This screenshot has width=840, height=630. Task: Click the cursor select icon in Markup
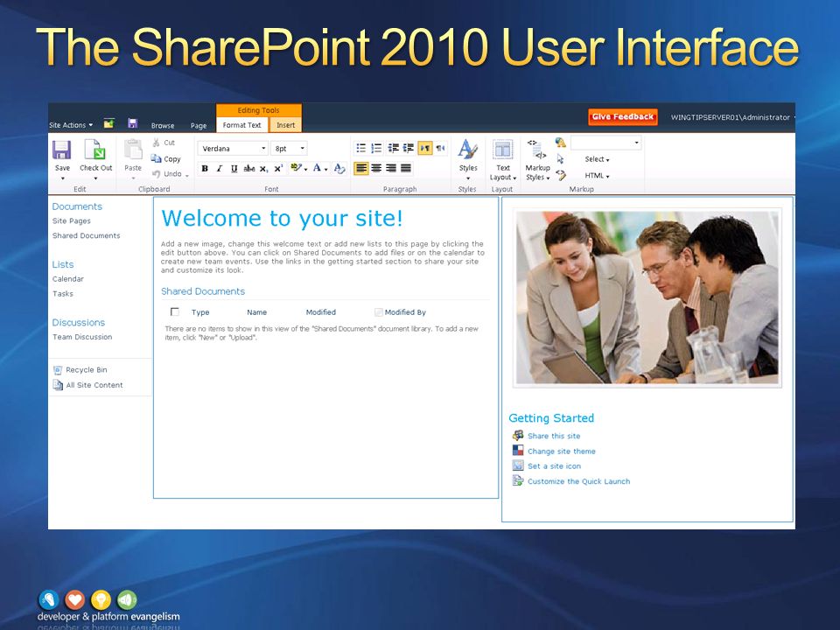(560, 159)
